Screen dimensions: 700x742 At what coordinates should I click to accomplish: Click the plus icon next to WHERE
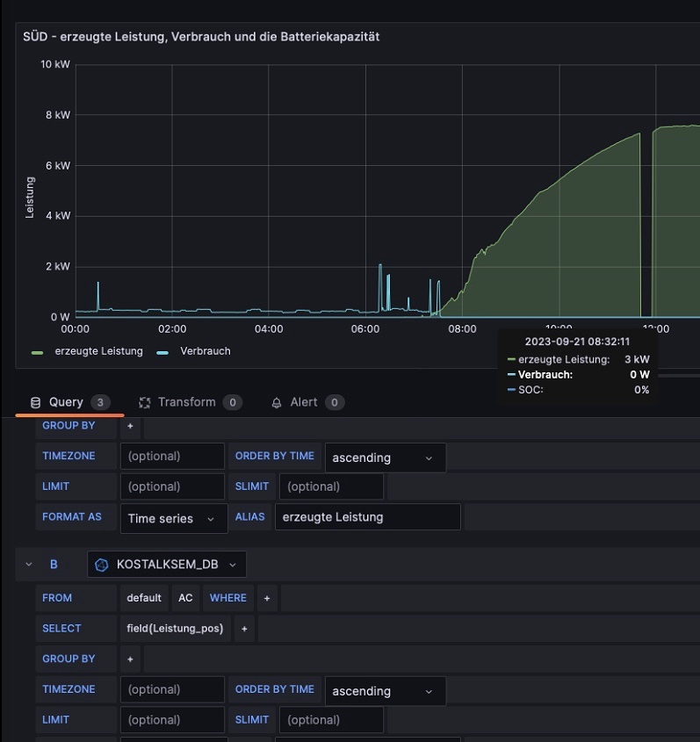[267, 598]
